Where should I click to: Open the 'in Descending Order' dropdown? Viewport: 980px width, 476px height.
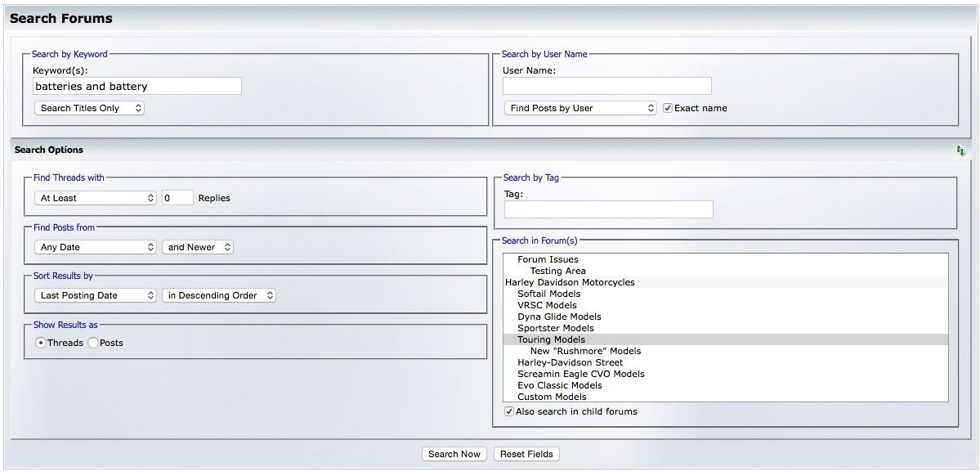(219, 295)
